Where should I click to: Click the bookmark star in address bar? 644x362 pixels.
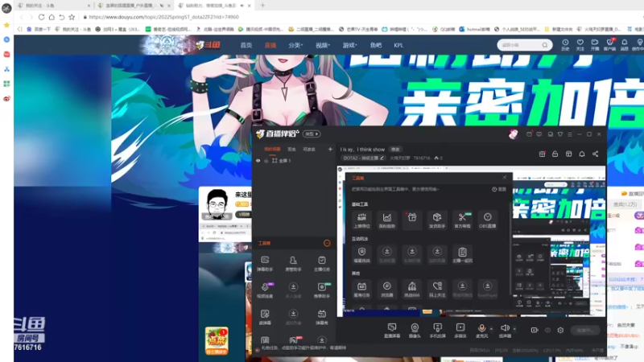click(x=72, y=17)
